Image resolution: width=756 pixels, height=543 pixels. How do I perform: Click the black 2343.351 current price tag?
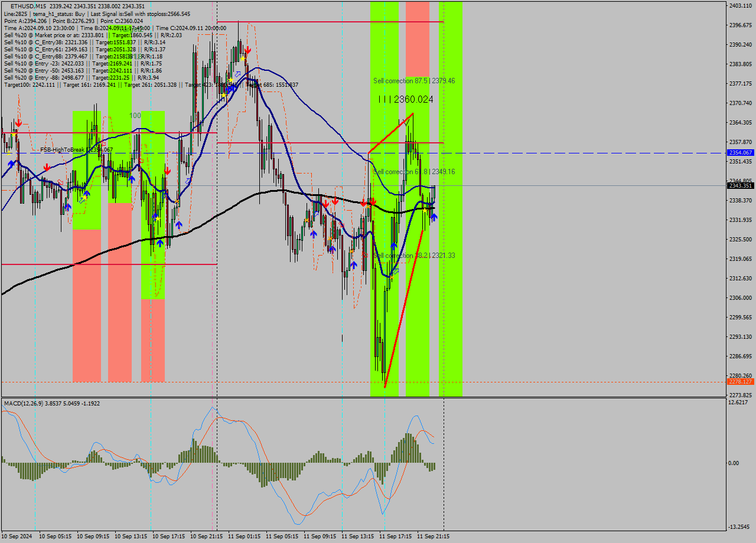(x=740, y=185)
